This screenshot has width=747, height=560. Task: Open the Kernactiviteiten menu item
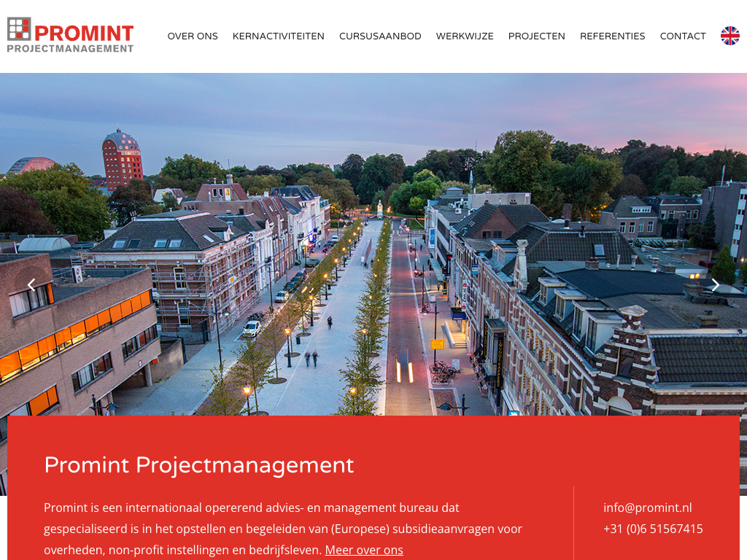(x=278, y=36)
